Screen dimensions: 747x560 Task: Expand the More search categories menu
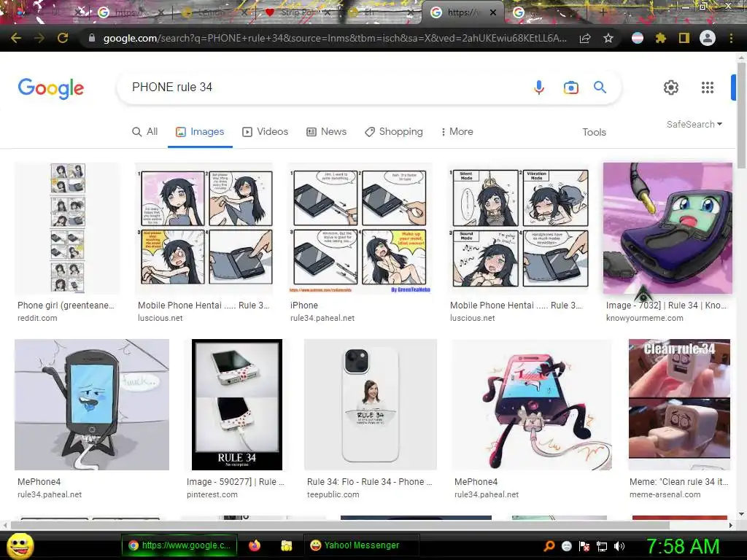click(x=457, y=131)
